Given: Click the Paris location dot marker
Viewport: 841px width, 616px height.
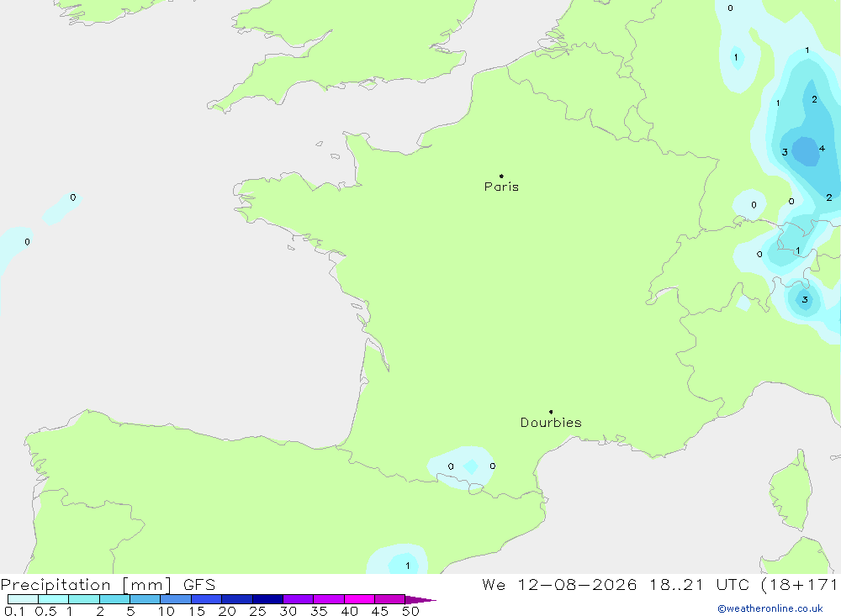Looking at the screenshot, I should 501,176.
